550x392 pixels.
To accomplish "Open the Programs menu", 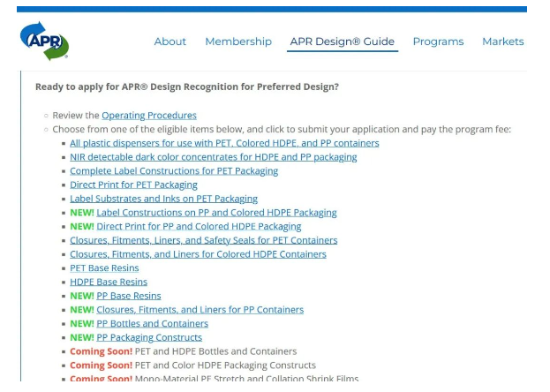I will [x=438, y=41].
